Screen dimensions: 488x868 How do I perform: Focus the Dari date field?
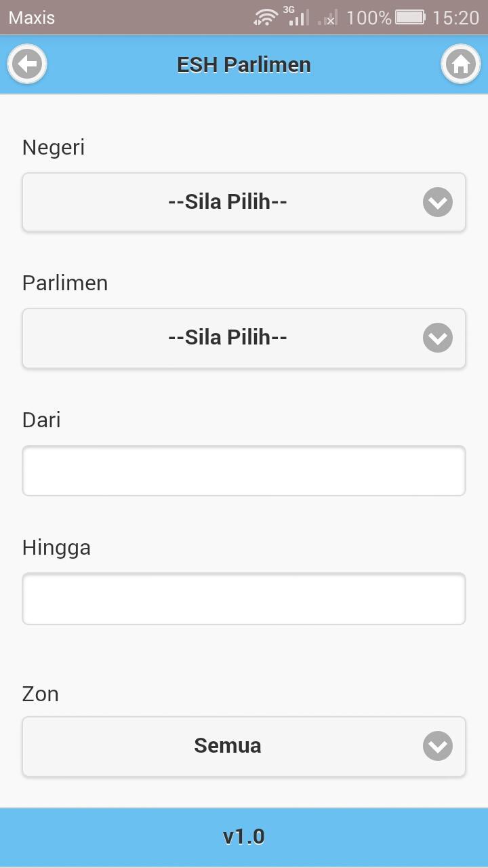244,471
